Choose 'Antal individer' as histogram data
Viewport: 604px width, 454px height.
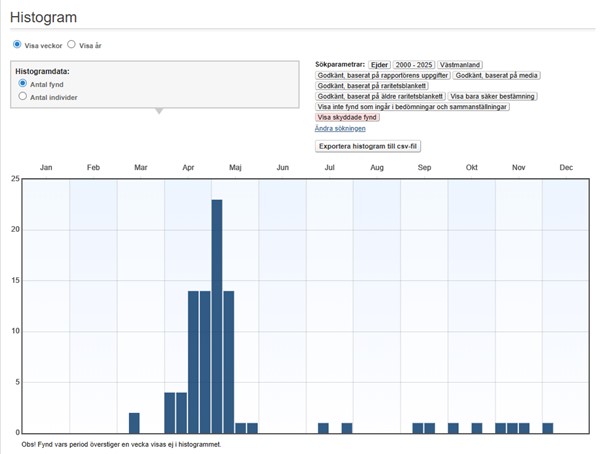[x=23, y=97]
